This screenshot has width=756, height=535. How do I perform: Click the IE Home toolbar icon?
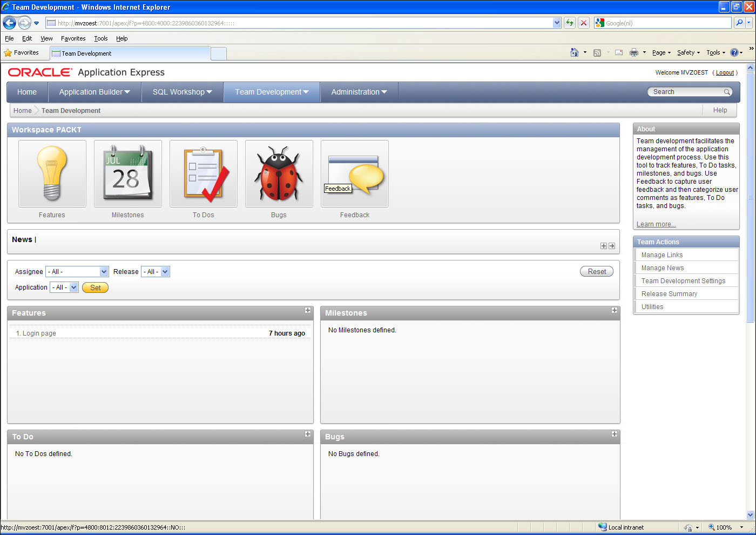pyautogui.click(x=575, y=52)
